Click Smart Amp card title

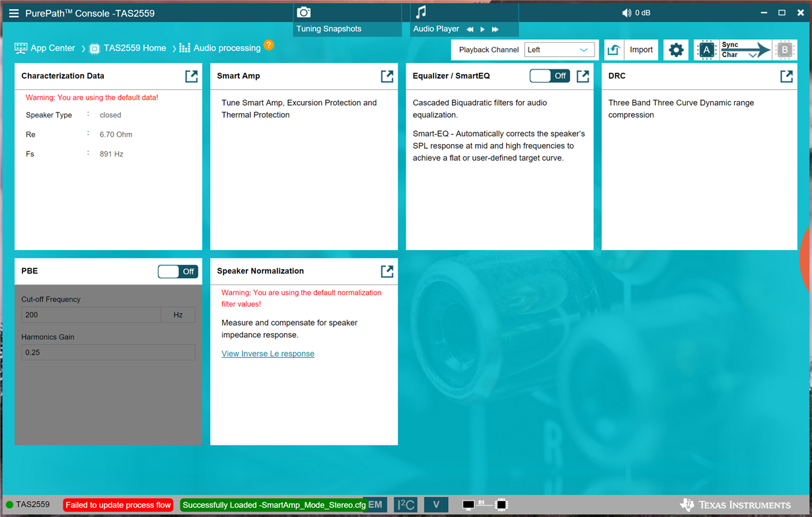point(239,76)
